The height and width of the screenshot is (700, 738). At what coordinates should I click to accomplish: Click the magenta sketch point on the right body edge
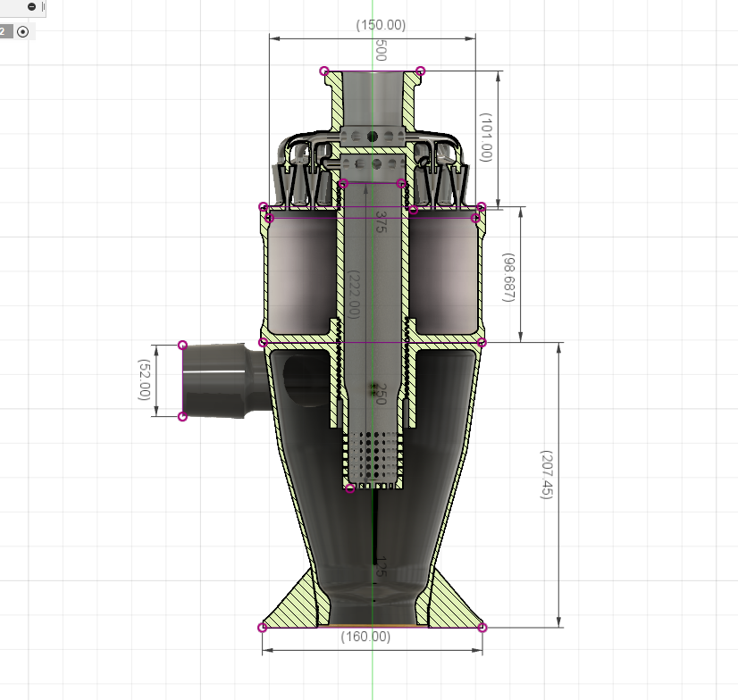[x=483, y=342]
